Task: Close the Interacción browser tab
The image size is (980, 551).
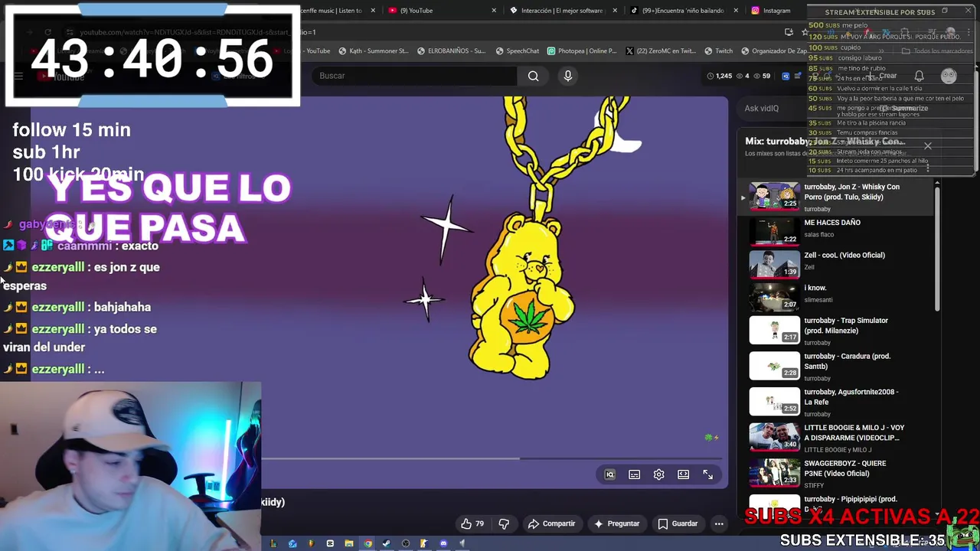Action: click(x=615, y=11)
